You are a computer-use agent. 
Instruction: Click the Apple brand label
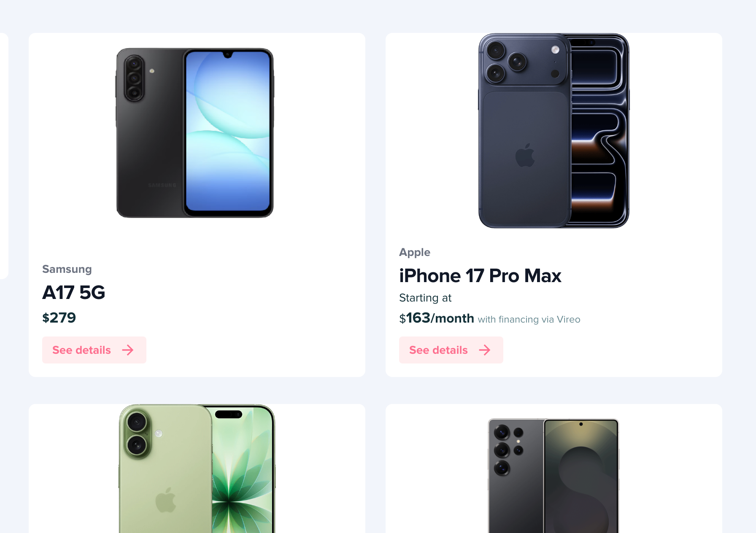pyautogui.click(x=415, y=252)
